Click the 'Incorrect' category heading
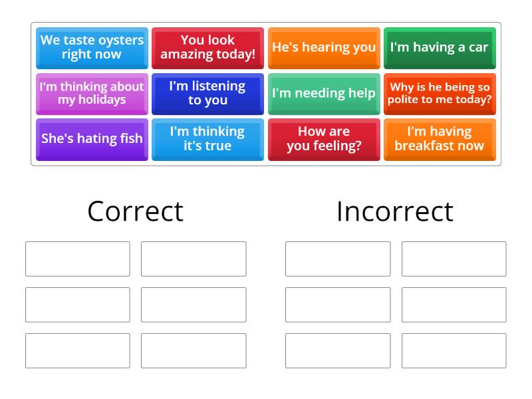 click(x=394, y=211)
